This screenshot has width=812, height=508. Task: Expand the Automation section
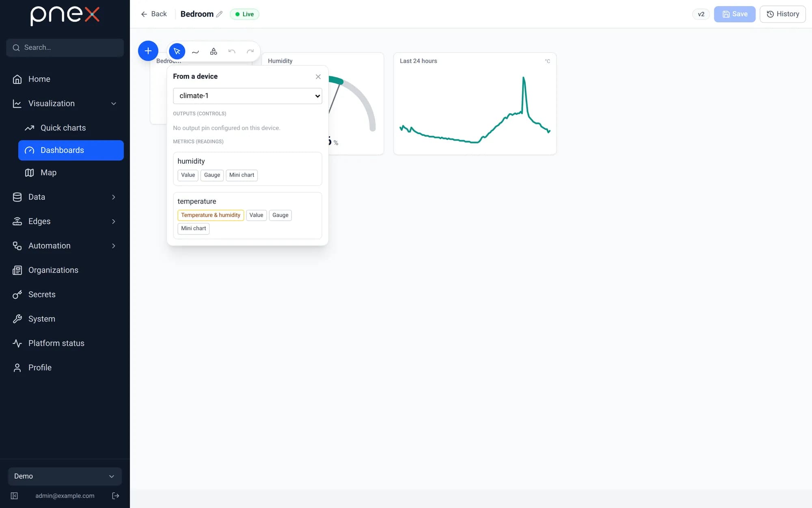point(65,246)
